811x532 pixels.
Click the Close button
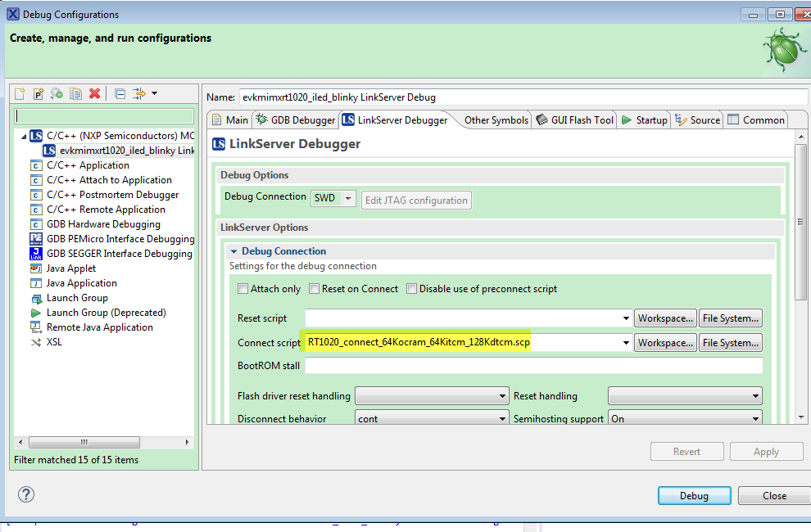tap(774, 495)
